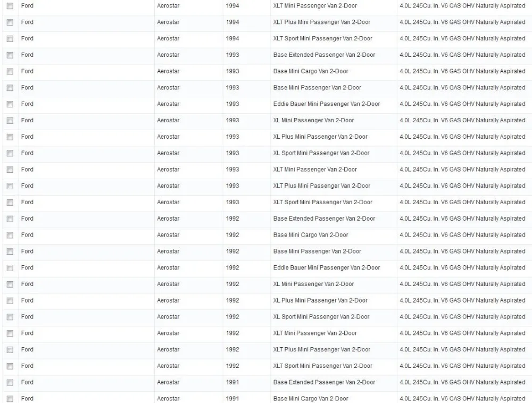This screenshot has width=532, height=403.
Task: Select checkbox for 1992 XL Sport Mini Passenger Van
Action: pos(10,317)
